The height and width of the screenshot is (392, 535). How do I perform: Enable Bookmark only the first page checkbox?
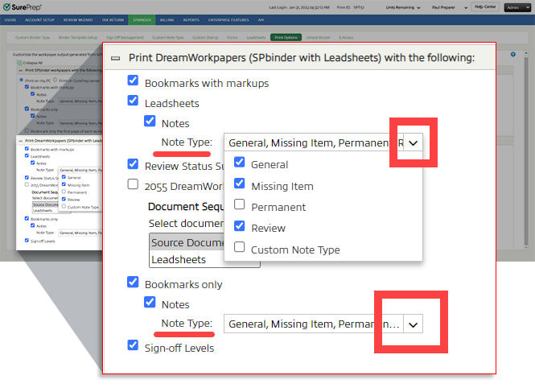pyautogui.click(x=27, y=130)
